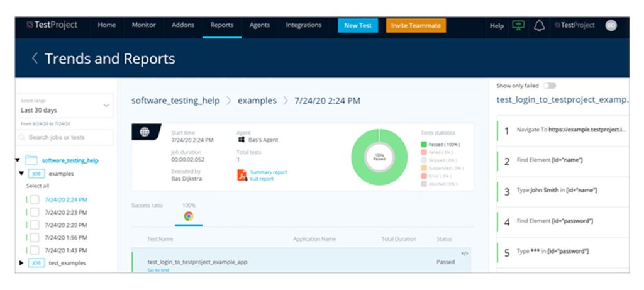Click the search magnifier icon
This screenshot has width=644, height=290.
point(22,137)
